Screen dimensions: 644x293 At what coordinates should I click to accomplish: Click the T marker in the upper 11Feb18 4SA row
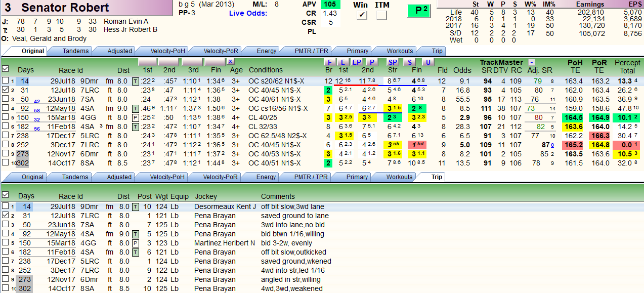pos(135,127)
